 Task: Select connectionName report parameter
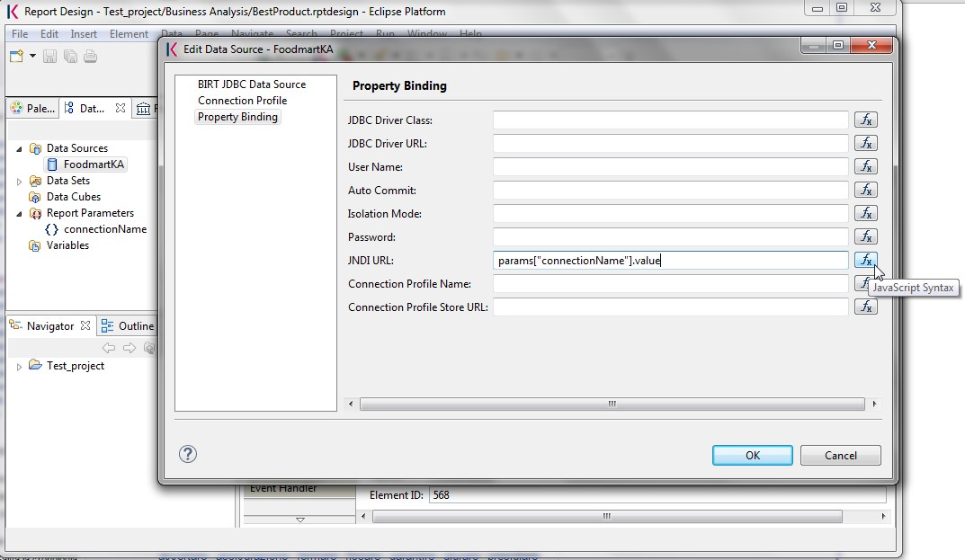tap(105, 229)
